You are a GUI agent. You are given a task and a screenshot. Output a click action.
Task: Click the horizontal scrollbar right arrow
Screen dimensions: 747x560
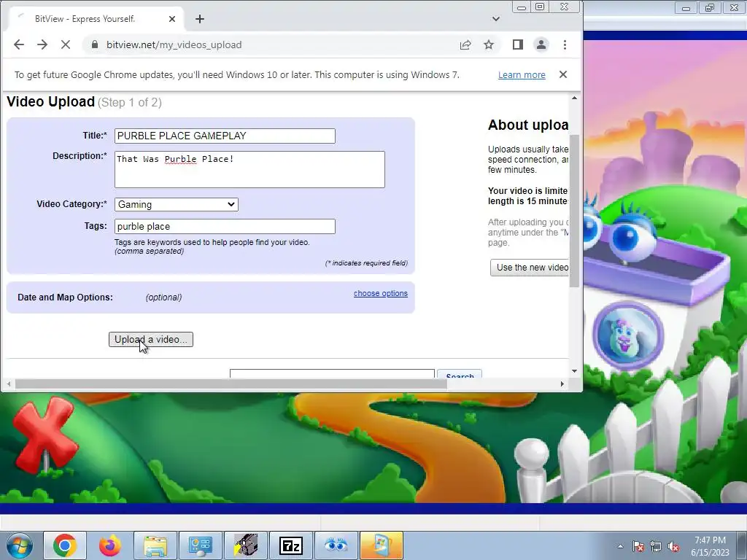tap(562, 384)
